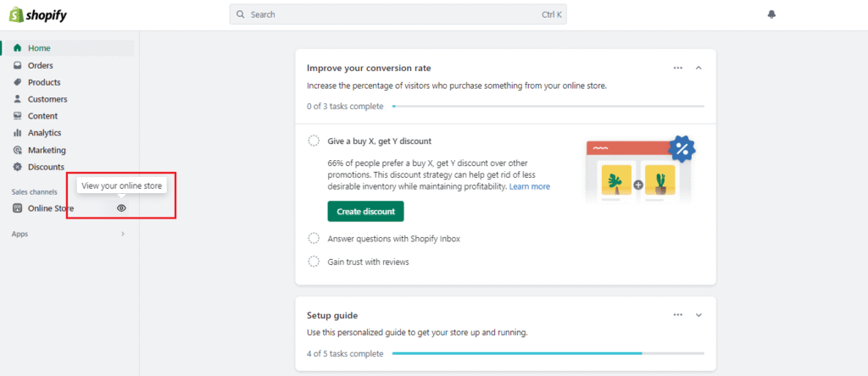Follow the Learn more link

tap(529, 186)
